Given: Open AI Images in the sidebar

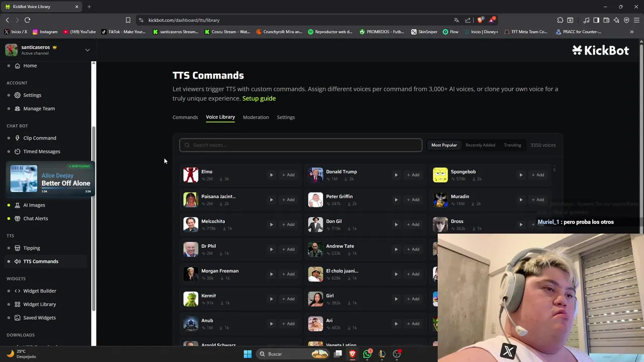Looking at the screenshot, I should [x=34, y=205].
